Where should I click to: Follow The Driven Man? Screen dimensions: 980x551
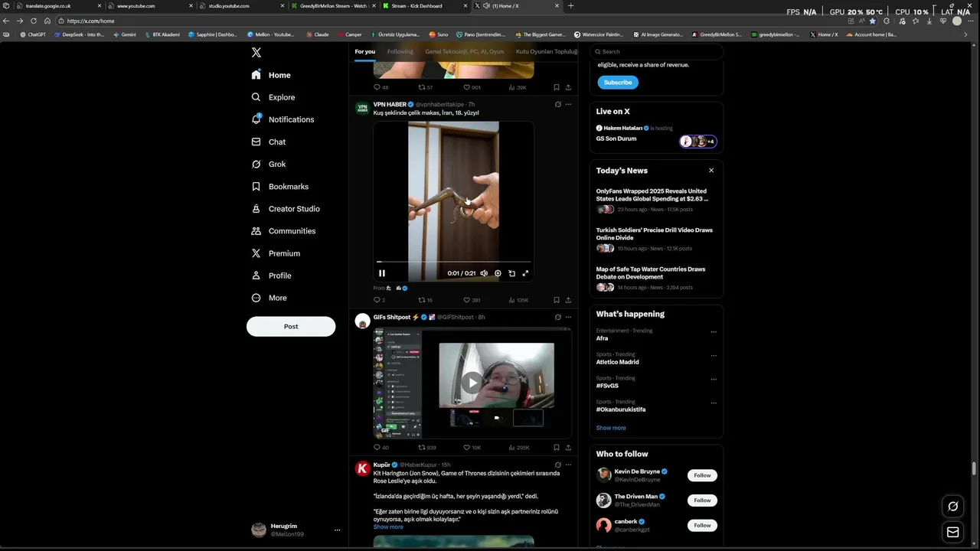702,500
